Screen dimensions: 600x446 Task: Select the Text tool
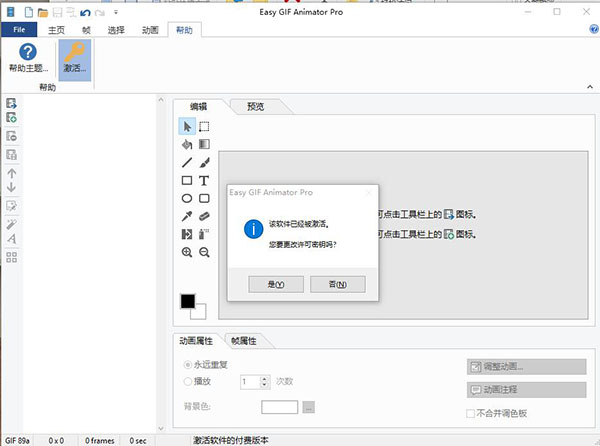pos(204,180)
